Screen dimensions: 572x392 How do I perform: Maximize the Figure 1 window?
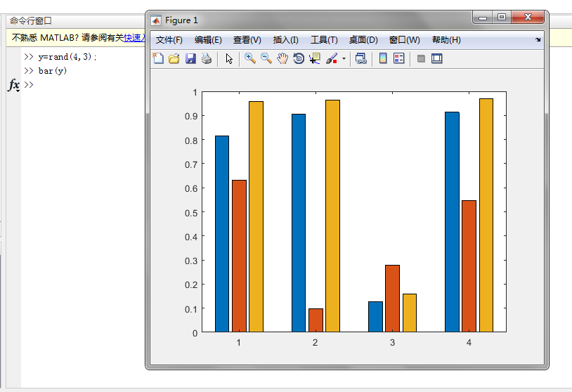[x=502, y=17]
